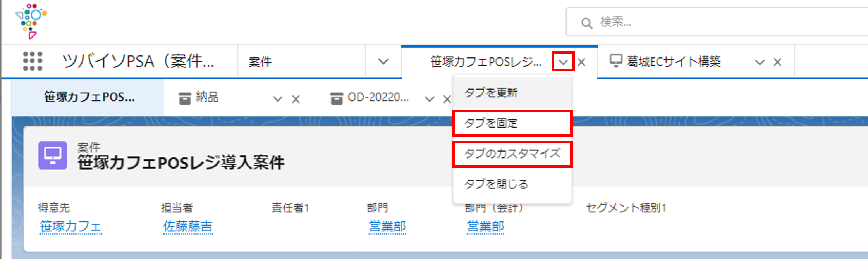868x259 pixels.
Task: Close the OD-20220... subtab
Action: click(447, 99)
